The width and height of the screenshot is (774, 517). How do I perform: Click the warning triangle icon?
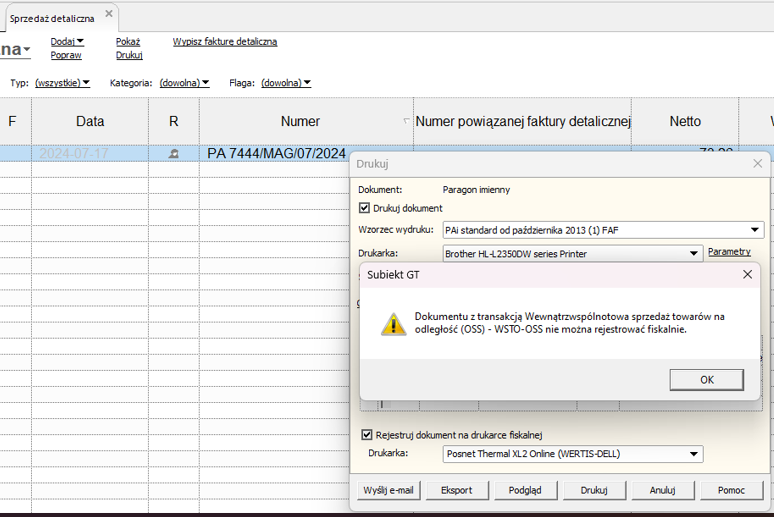click(x=393, y=324)
